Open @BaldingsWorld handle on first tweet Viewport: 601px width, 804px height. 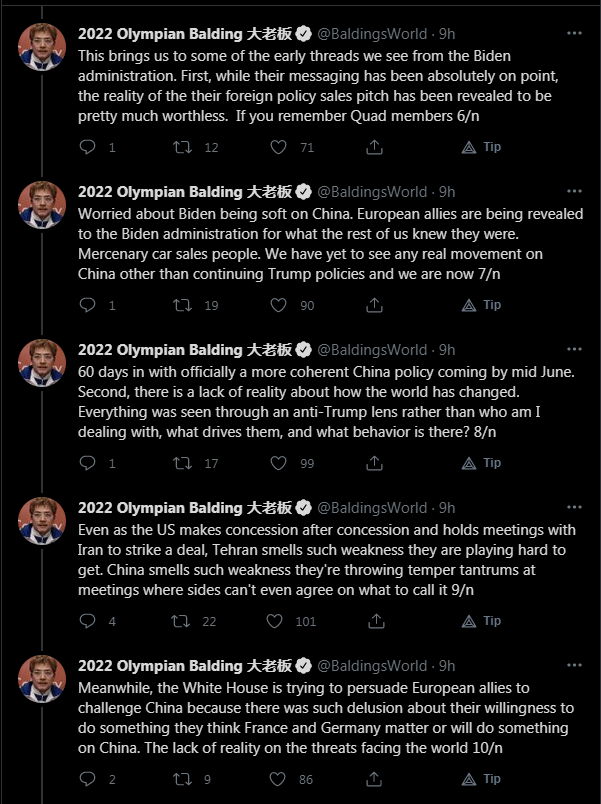372,34
